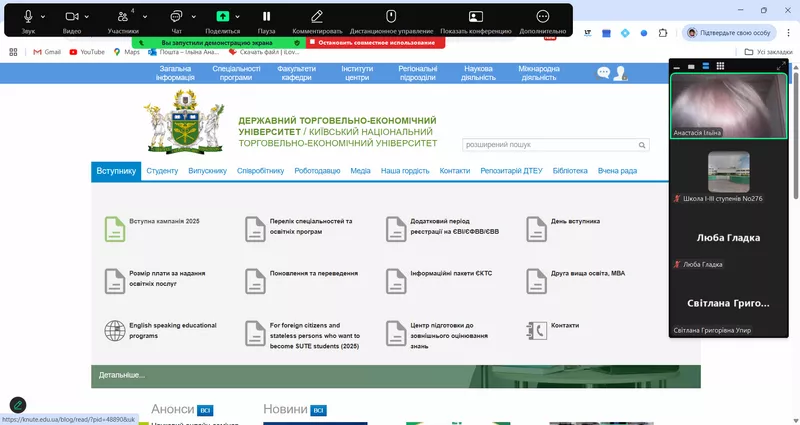The image size is (800, 425).
Task: Click Підтвердьте свою особу profile button
Action: pyautogui.click(x=729, y=33)
